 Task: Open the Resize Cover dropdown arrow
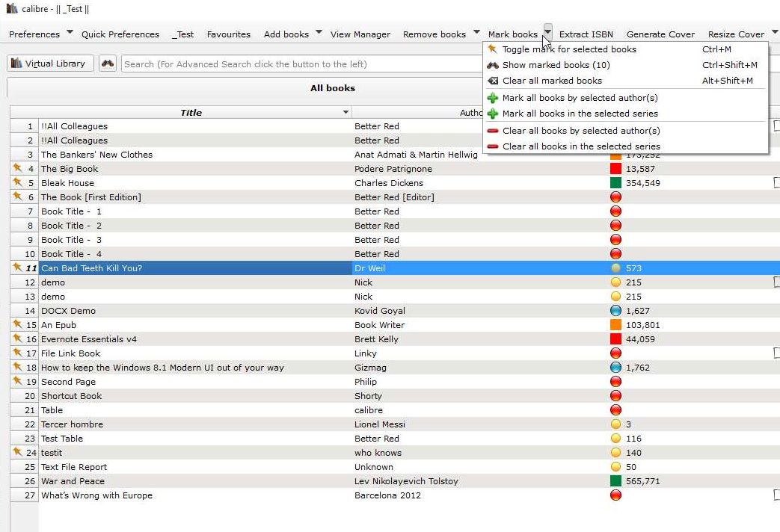tap(775, 32)
